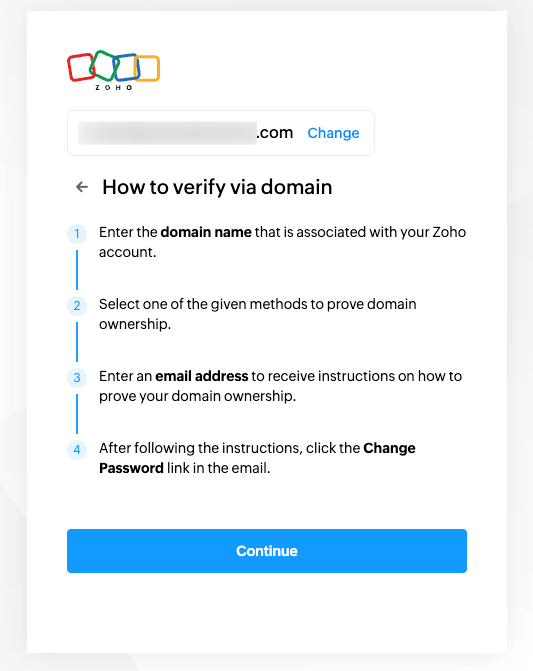Go back using the left arrow
The width and height of the screenshot is (533, 671).
click(82, 187)
